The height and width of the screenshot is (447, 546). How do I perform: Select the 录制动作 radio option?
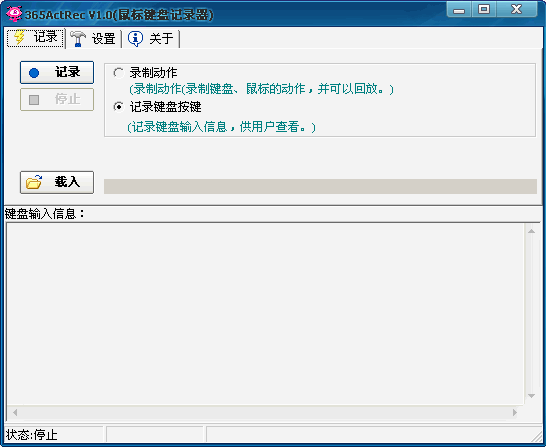118,73
